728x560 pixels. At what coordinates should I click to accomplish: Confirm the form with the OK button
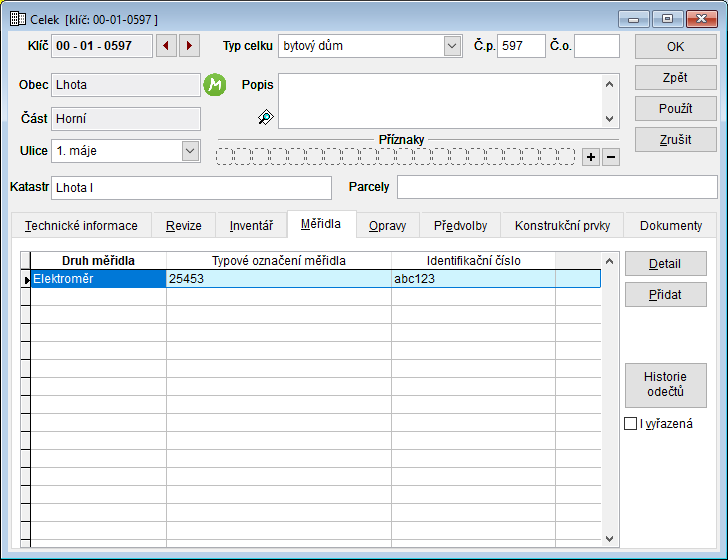tap(675, 47)
